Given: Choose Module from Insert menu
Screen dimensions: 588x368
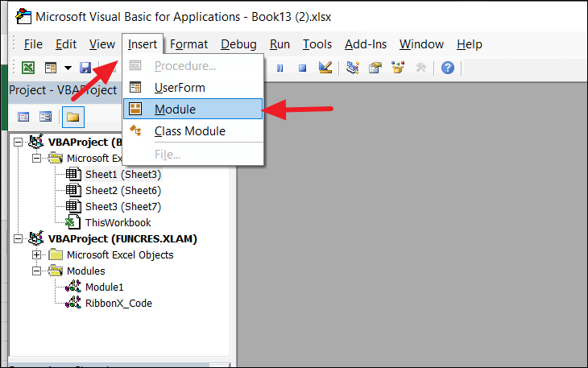Looking at the screenshot, I should coord(193,109).
